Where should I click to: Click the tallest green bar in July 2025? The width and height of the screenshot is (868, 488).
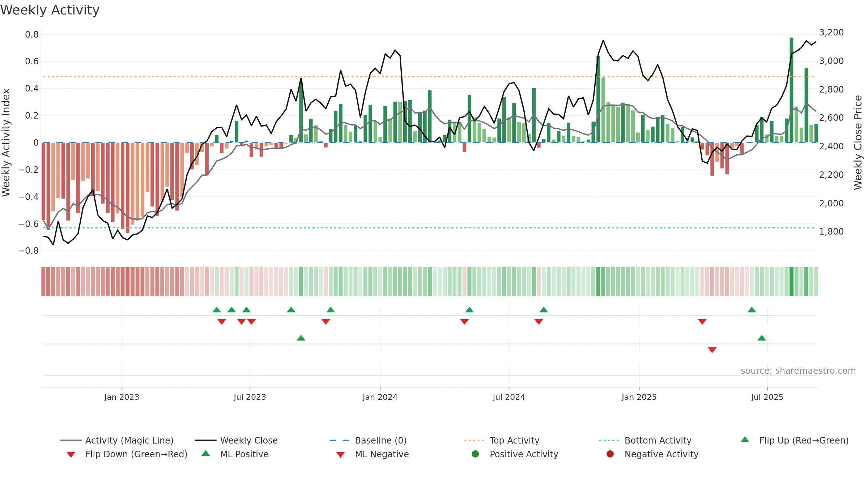[x=791, y=90]
